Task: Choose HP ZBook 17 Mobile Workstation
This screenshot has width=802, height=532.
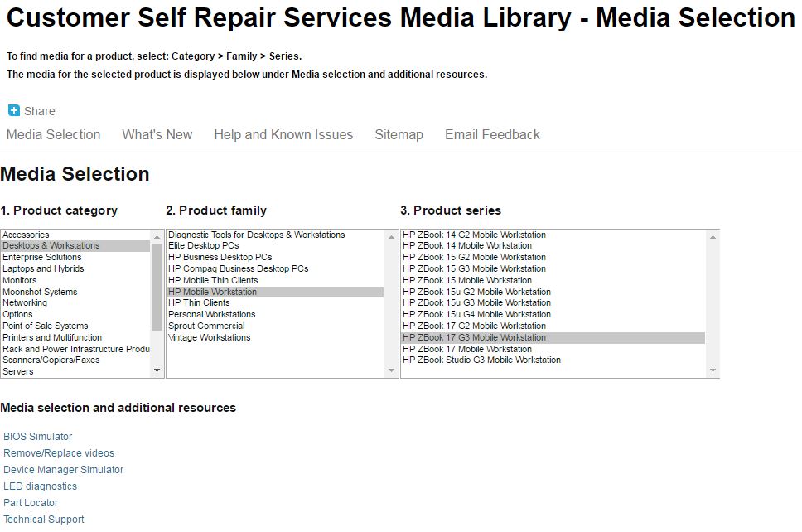Action: click(x=553, y=349)
